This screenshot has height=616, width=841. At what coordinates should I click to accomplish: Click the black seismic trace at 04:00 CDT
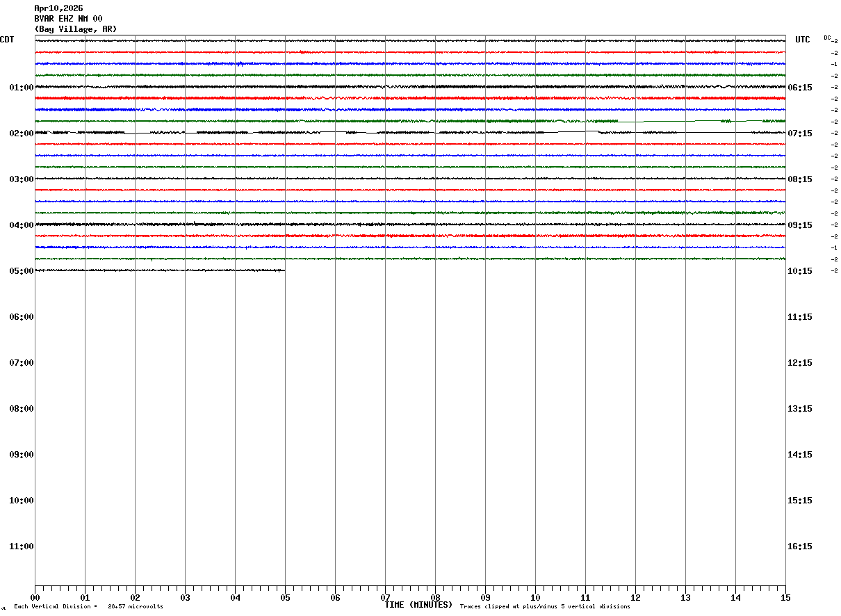point(410,225)
